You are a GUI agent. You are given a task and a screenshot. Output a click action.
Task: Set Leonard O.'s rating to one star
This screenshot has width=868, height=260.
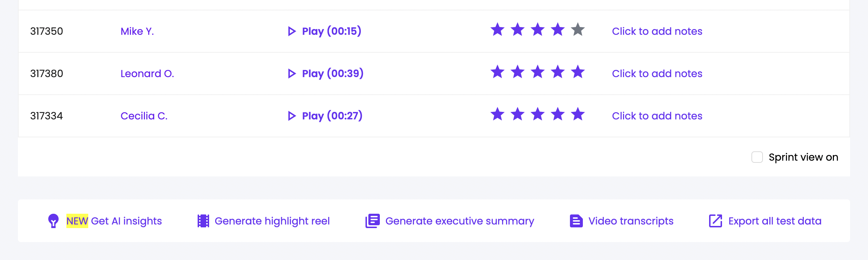click(497, 72)
